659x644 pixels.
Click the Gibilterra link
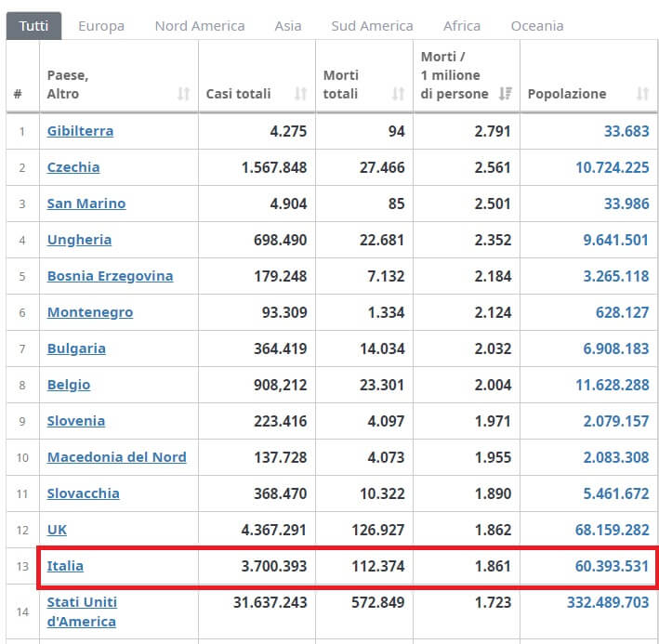[80, 131]
